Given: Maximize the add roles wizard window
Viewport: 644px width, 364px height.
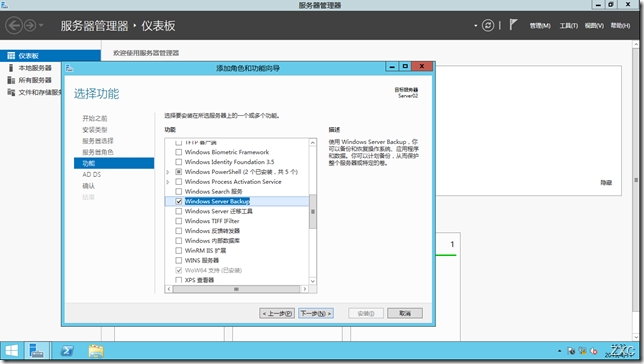Looking at the screenshot, I should click(x=405, y=66).
